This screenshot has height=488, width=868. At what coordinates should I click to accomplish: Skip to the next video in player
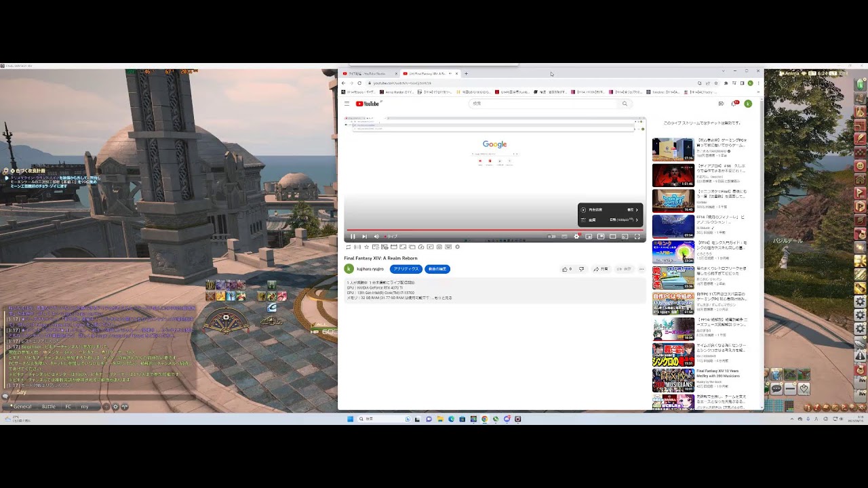pos(364,237)
